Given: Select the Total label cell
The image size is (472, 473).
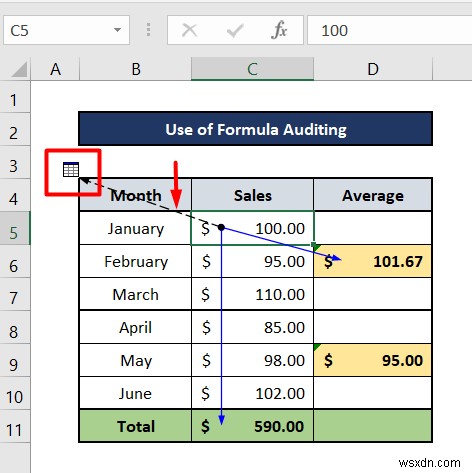Looking at the screenshot, I should [136, 426].
